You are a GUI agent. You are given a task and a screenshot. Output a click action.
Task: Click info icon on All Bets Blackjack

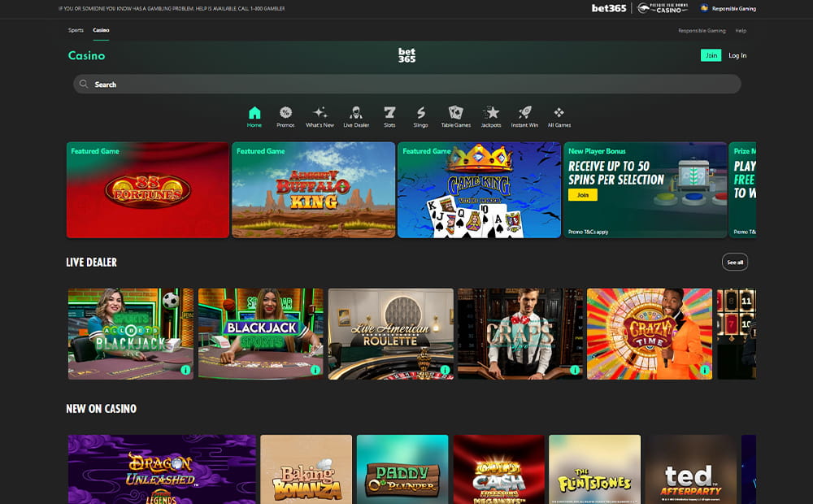185,370
